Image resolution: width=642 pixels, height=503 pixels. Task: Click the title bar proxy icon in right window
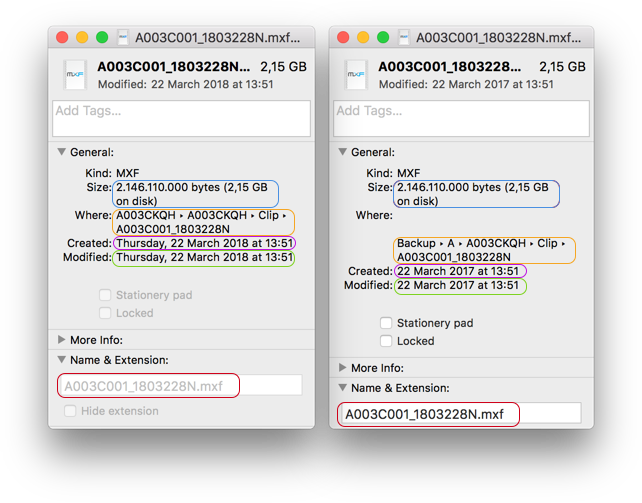pos(404,37)
